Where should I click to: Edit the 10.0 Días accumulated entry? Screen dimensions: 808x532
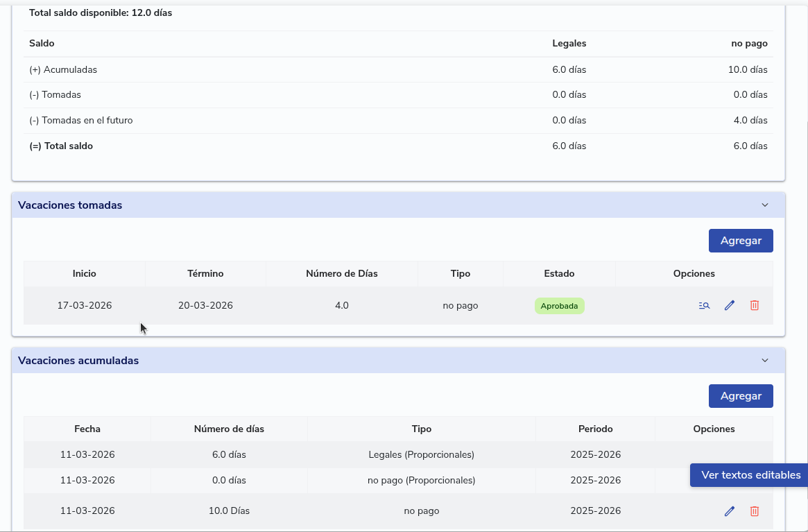tap(729, 511)
